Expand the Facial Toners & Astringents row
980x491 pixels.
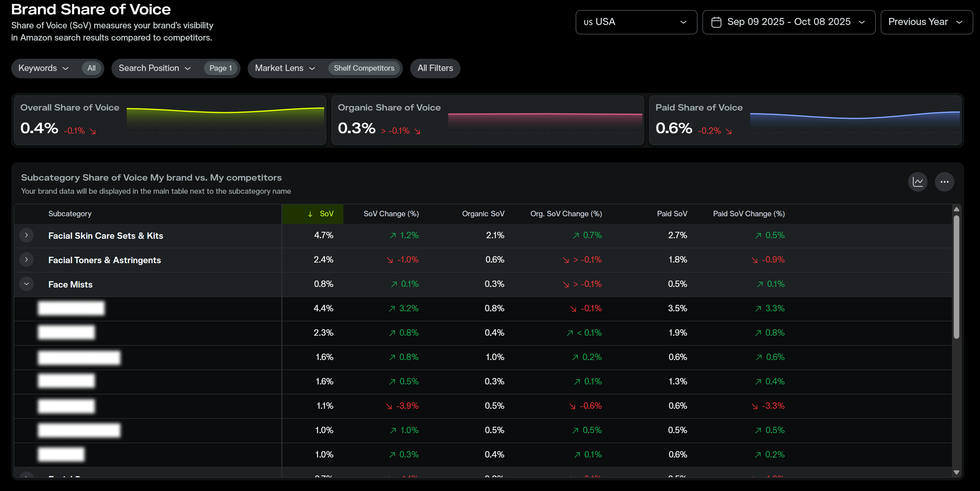pos(26,260)
